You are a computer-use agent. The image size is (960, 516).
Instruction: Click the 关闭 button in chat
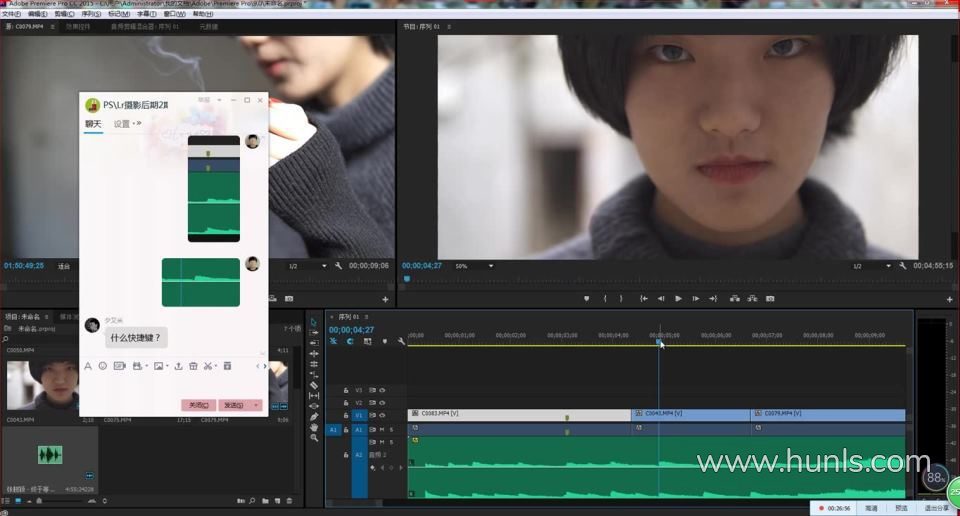coord(198,405)
